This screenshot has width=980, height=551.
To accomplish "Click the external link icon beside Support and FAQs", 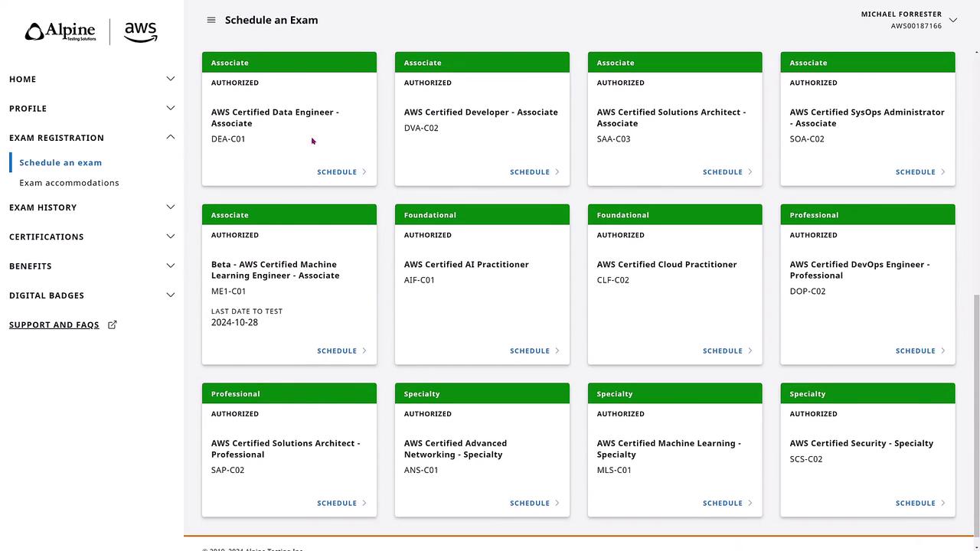I will point(113,324).
